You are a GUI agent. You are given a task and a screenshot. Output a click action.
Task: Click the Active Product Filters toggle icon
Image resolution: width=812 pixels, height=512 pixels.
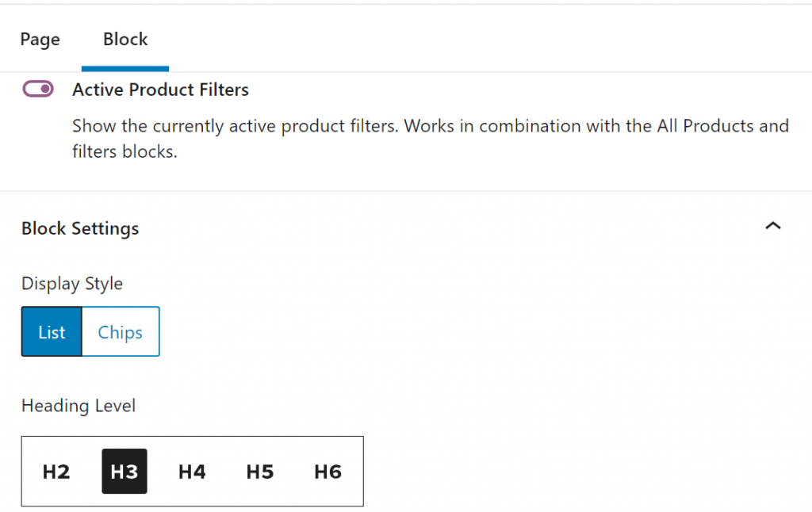coord(37,90)
